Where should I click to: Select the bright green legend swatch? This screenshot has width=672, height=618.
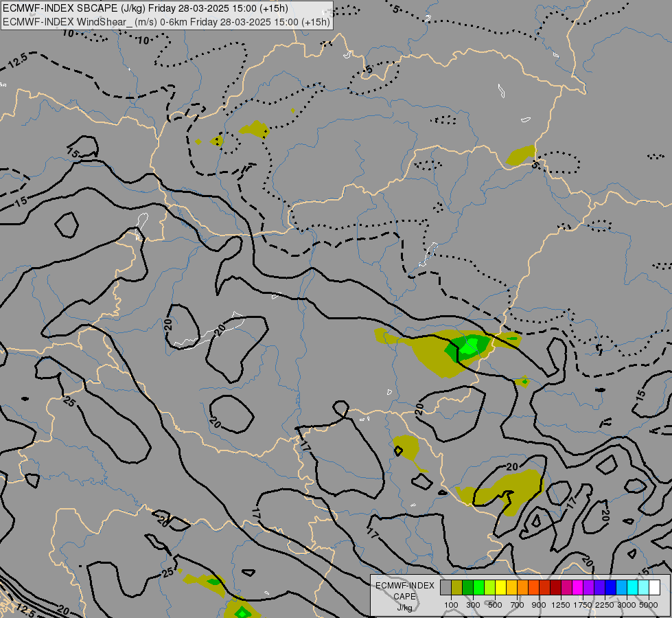478,587
